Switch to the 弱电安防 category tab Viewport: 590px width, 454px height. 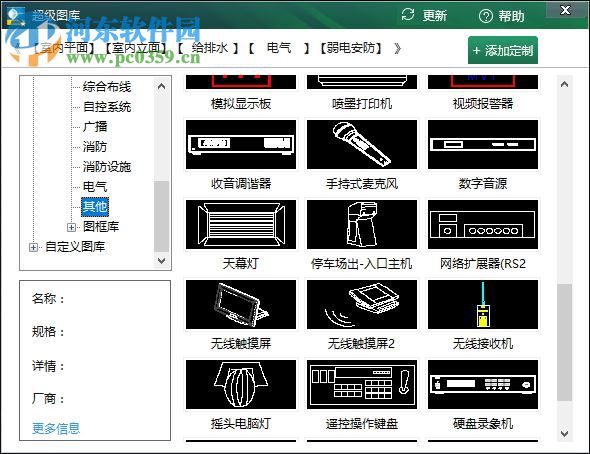351,48
